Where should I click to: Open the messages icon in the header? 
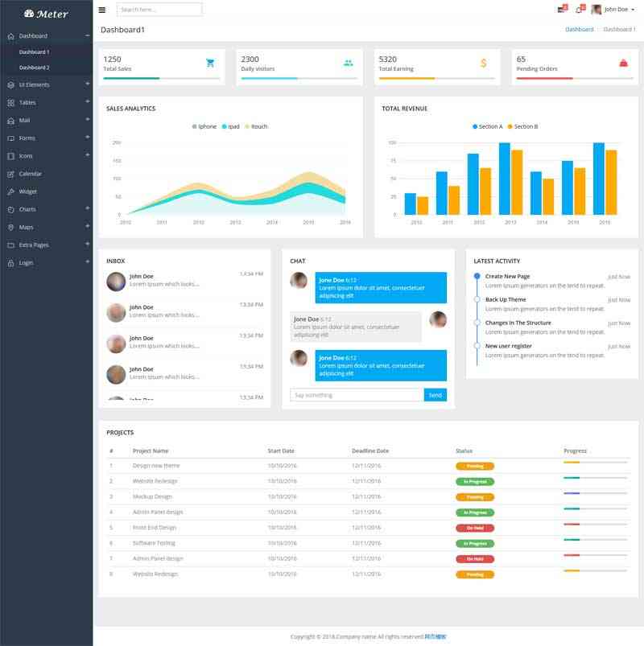(x=562, y=10)
